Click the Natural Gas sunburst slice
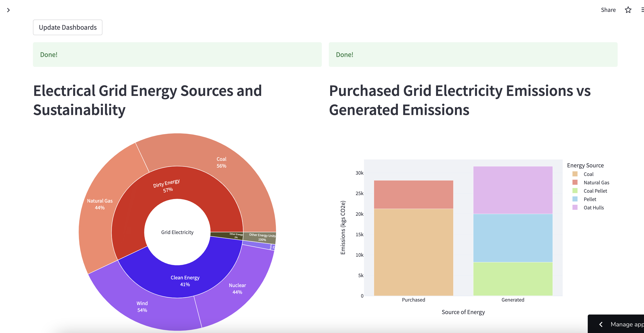 click(x=100, y=204)
